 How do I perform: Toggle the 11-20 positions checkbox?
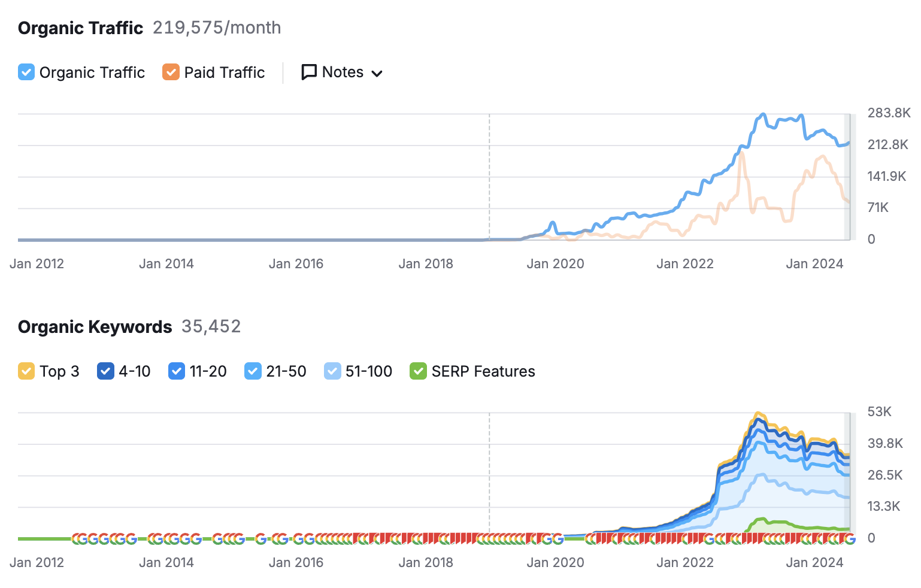(177, 371)
